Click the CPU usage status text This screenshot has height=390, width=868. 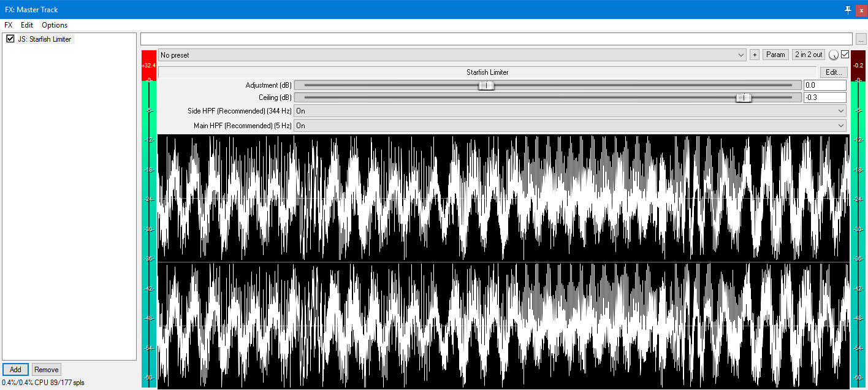(x=44, y=383)
